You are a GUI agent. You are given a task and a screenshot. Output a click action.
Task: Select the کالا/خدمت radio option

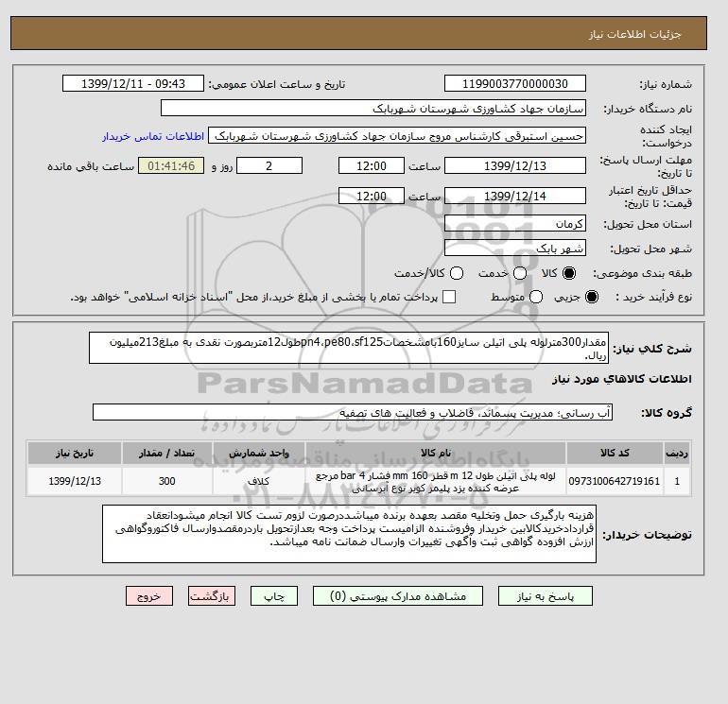pyautogui.click(x=457, y=273)
